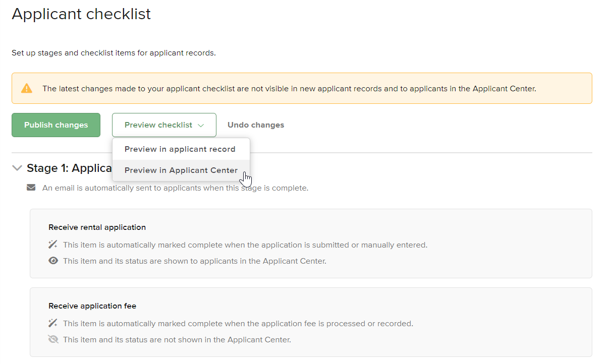Viewport: 614px width, 364px height.
Task: Click the magic wand icon on Receive rental application
Action: click(x=52, y=245)
